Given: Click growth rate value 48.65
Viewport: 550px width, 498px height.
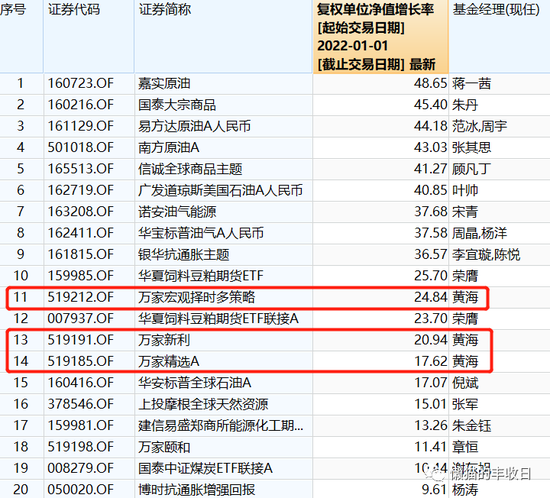Looking at the screenshot, I should (430, 83).
